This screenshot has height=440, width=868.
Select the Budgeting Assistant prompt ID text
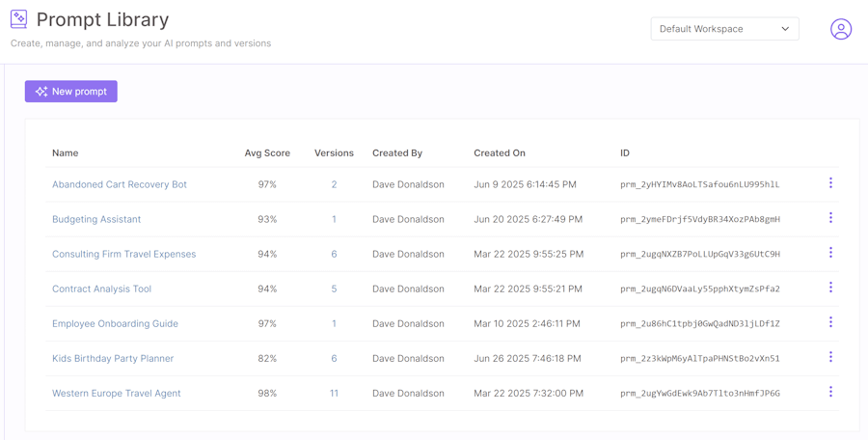700,219
